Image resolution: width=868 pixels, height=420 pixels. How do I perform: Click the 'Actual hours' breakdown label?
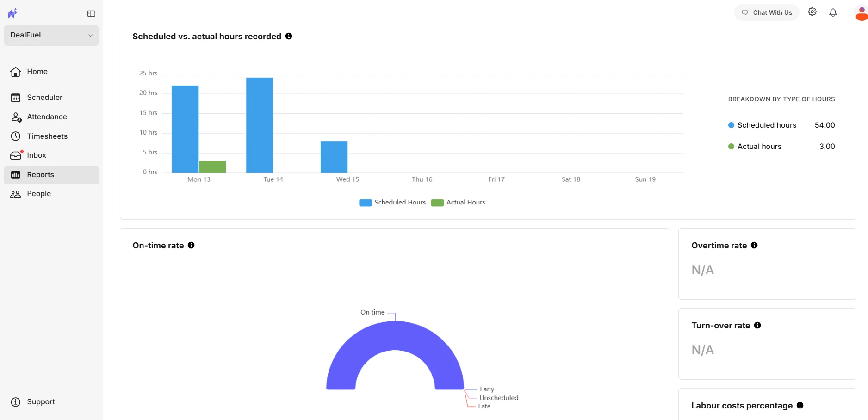(759, 147)
